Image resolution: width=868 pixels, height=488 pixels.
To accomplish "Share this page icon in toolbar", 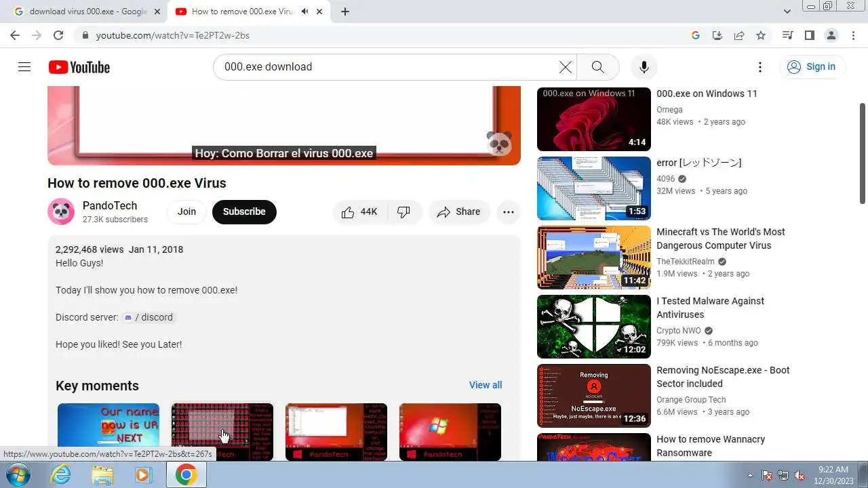I will coord(739,35).
